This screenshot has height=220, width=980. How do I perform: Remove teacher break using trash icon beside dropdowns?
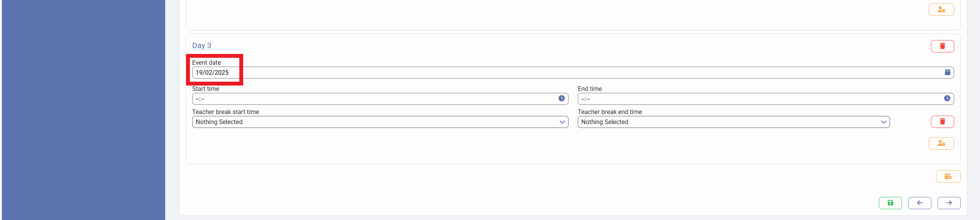click(942, 122)
